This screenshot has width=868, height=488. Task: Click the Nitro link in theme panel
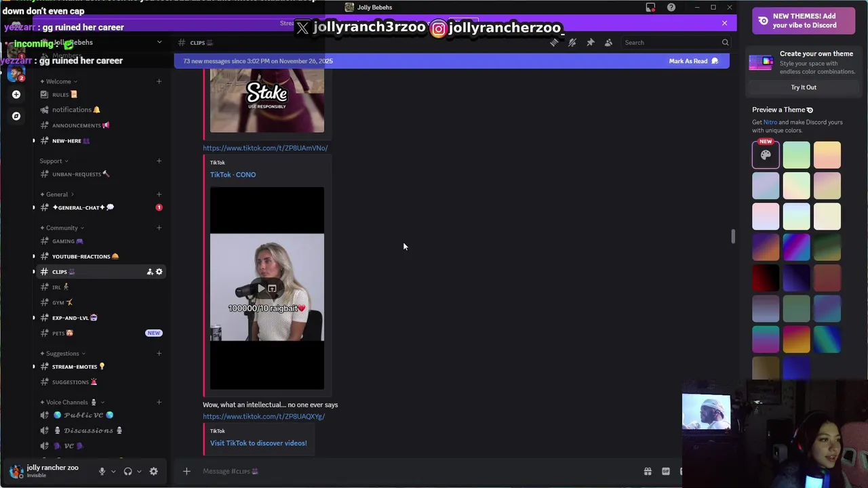[770, 122]
